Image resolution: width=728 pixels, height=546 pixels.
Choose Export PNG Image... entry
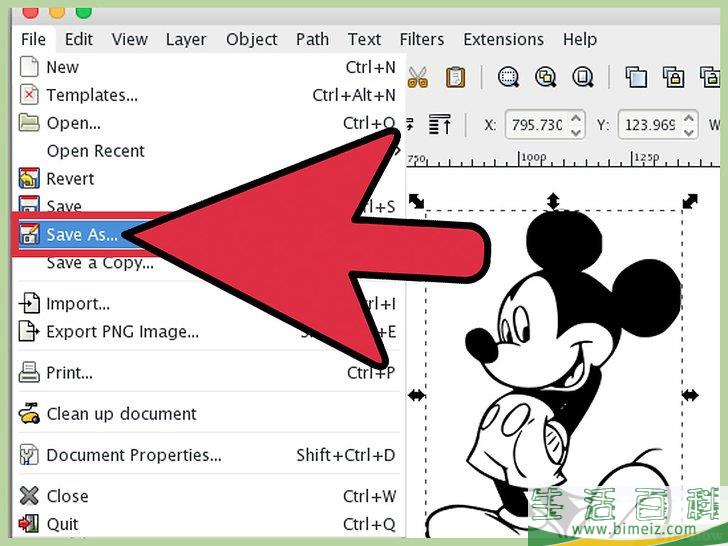208,332
